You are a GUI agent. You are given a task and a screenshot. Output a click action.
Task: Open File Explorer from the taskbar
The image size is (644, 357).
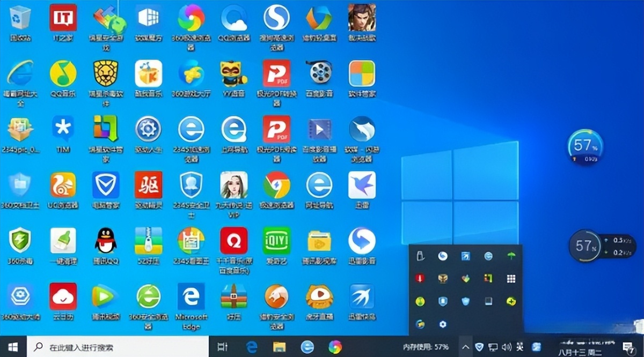point(279,347)
